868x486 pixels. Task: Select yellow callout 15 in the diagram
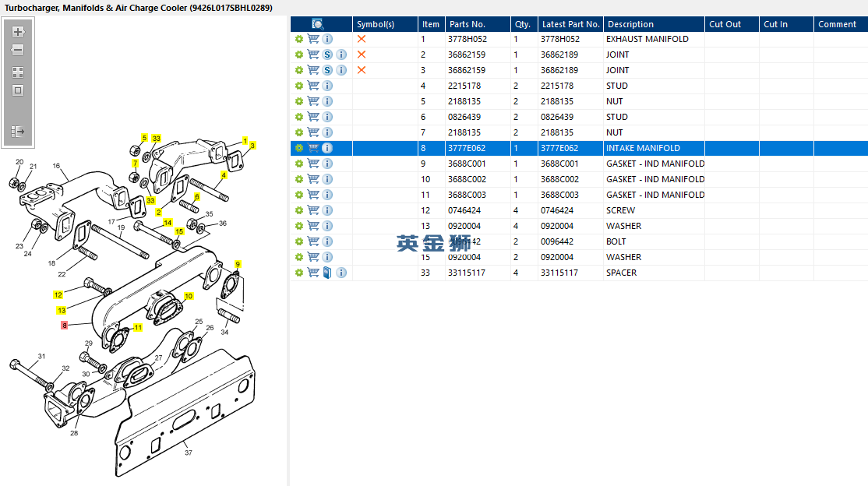[179, 231]
